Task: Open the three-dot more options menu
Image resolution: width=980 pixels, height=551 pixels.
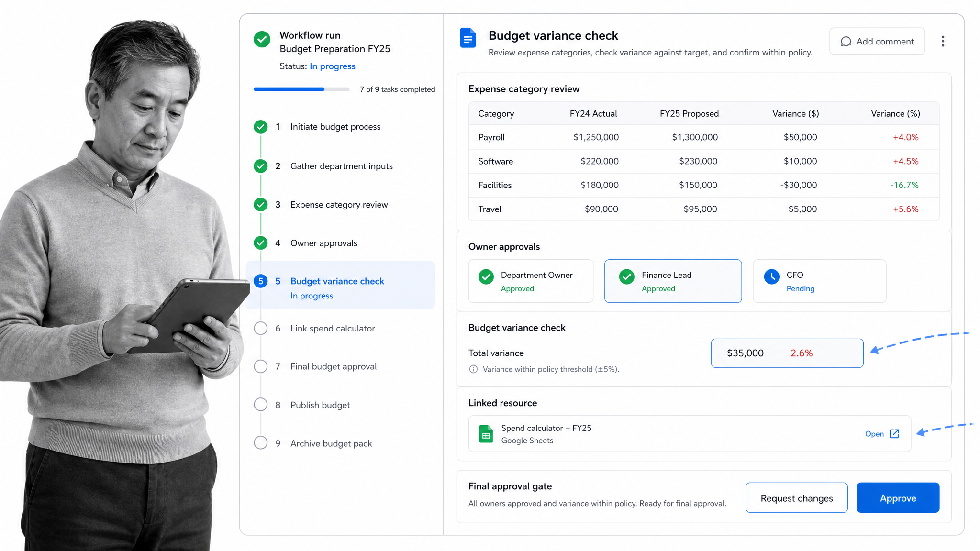Action: [943, 41]
